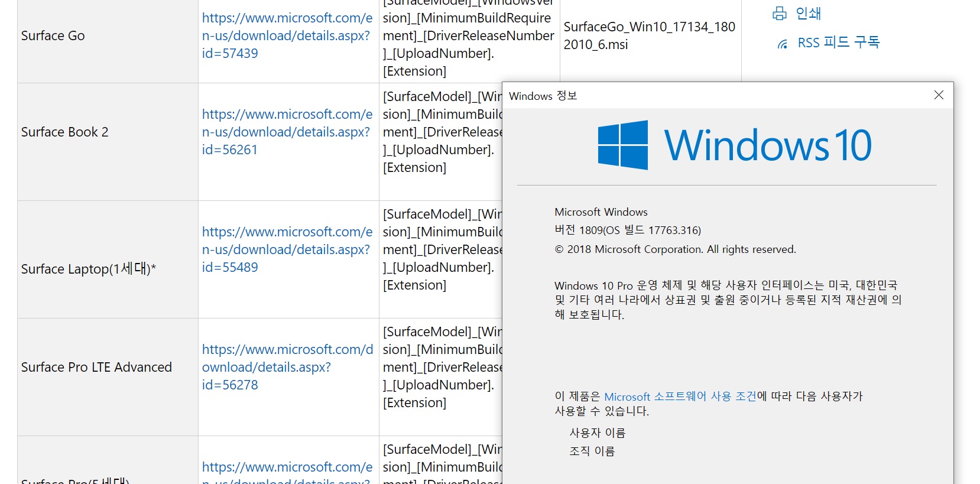
Task: Click the 조직 이름 label
Action: (x=592, y=451)
